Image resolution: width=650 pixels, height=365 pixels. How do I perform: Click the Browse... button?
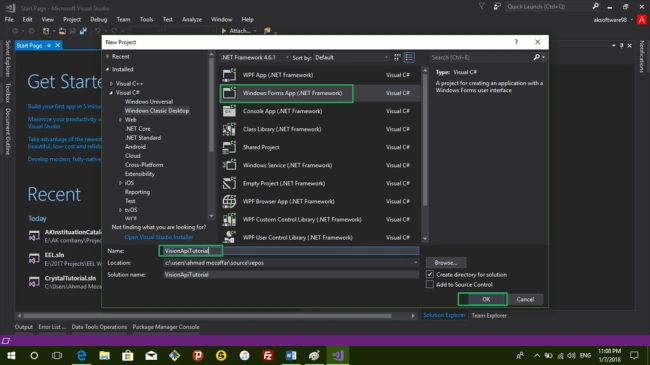coord(446,263)
